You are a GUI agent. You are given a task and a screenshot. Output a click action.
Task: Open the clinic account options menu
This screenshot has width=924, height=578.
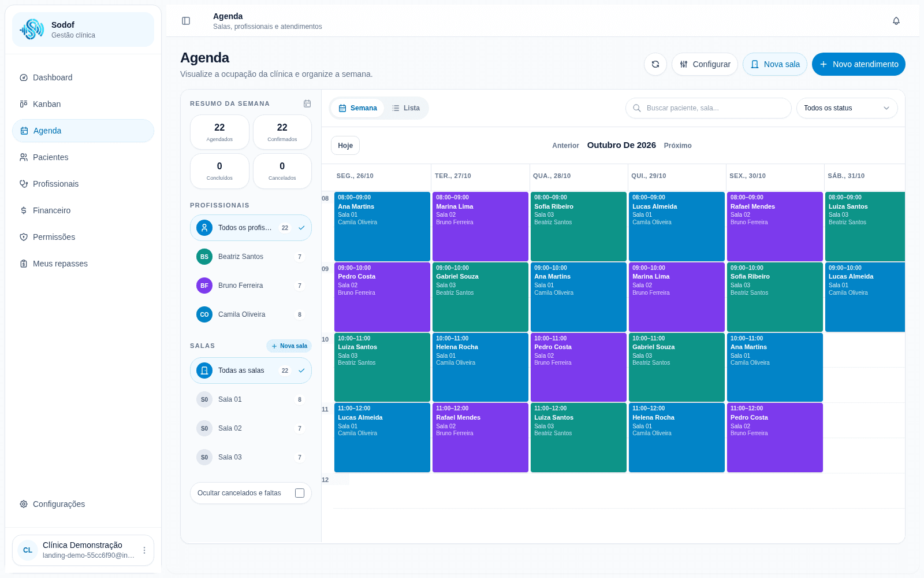pos(144,550)
